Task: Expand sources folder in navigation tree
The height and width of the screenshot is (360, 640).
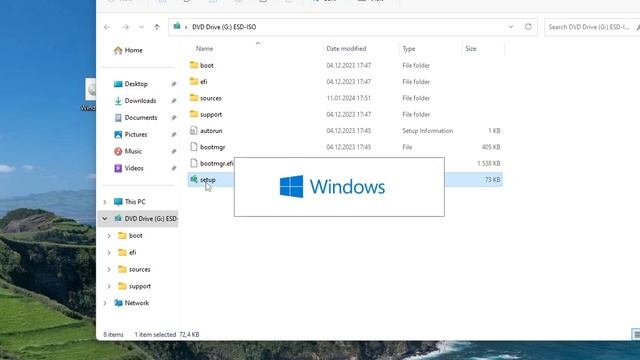Action: coord(109,269)
